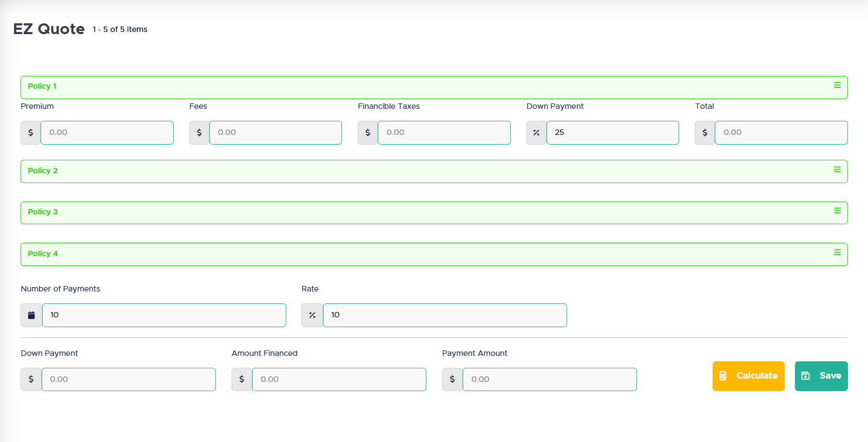The height and width of the screenshot is (442, 868).
Task: Edit the Number of Payments field
Action: tap(164, 315)
